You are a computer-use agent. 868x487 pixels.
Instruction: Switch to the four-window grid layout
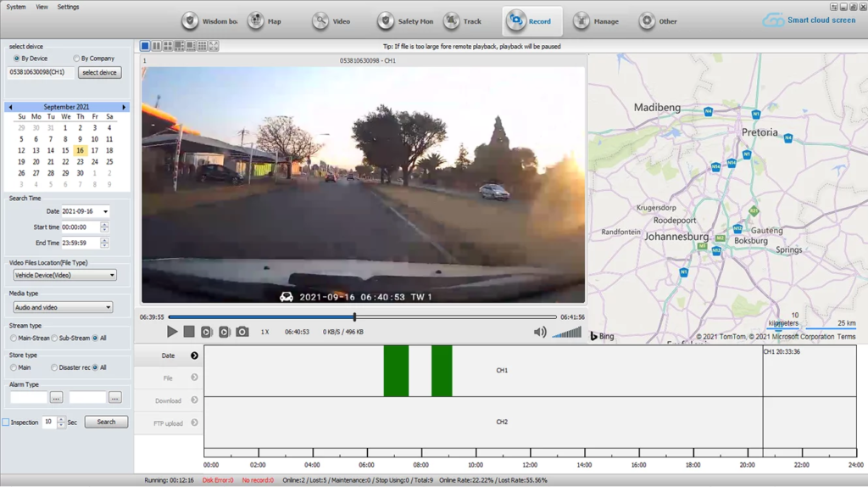pos(168,46)
